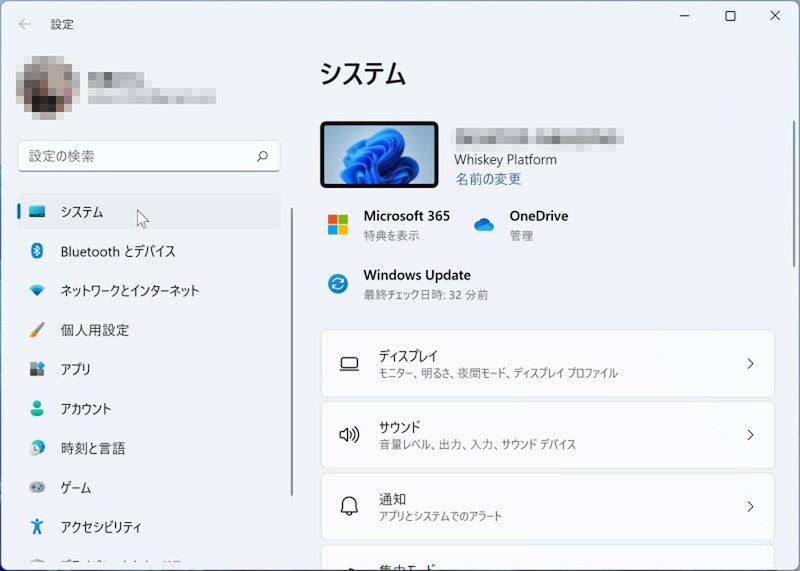Click the Gaming controller icon
This screenshot has height=571, width=800.
pos(37,488)
